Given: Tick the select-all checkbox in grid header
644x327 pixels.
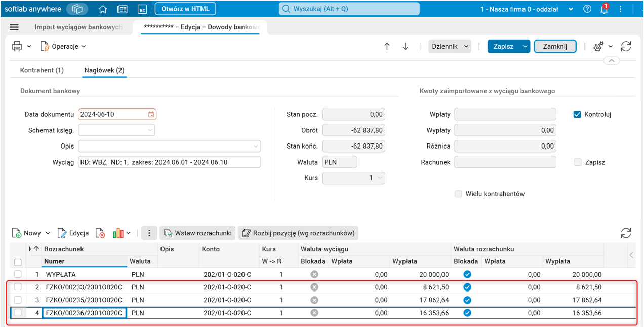Looking at the screenshot, I should coord(18,262).
